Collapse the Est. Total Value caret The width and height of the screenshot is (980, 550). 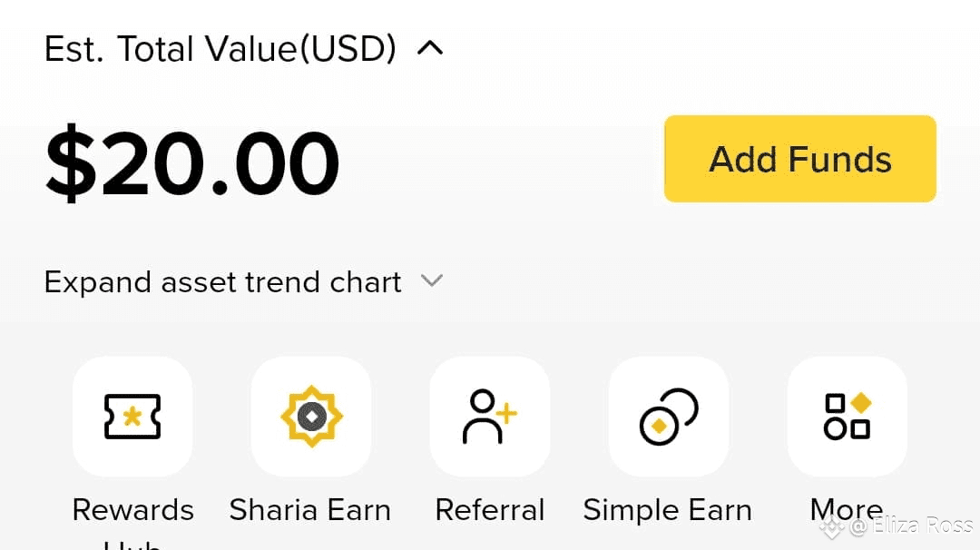[x=430, y=49]
